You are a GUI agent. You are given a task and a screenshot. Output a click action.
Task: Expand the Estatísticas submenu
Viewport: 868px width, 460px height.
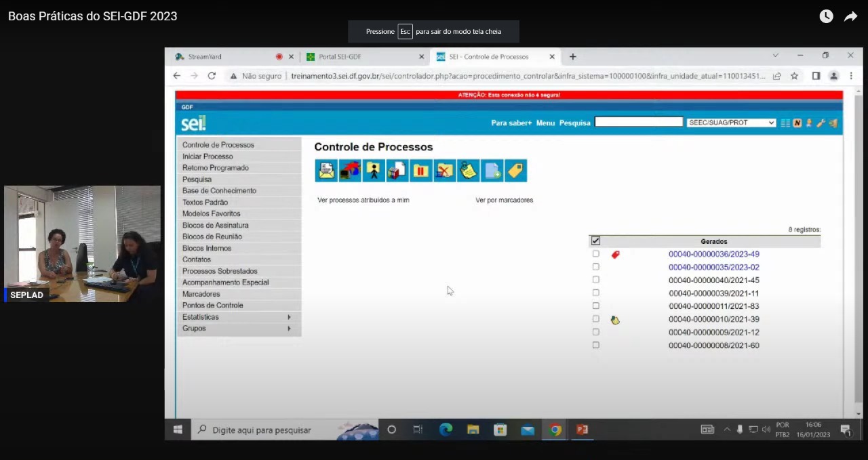click(237, 317)
